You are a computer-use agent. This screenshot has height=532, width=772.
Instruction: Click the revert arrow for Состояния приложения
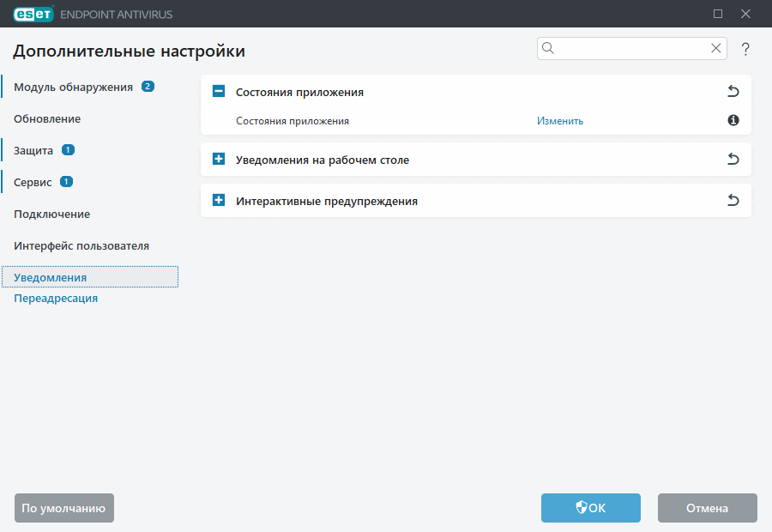(x=733, y=91)
